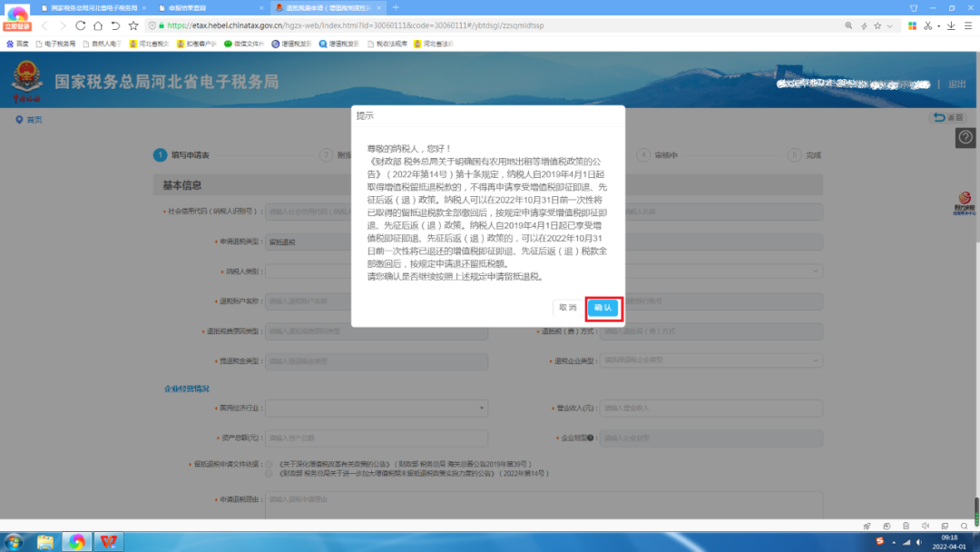Open the 扣缴客户 bookmark
The width and height of the screenshot is (980, 552).
tap(196, 44)
